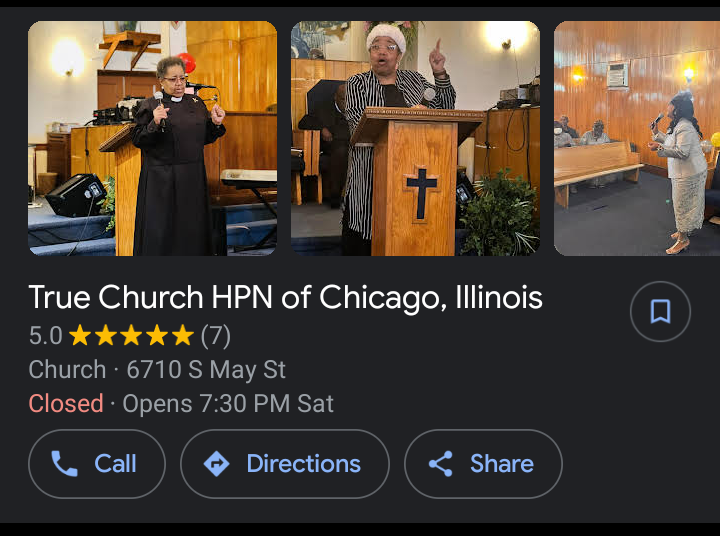Select the middle third rating star
Screen dimensions: 720x536
[x=131, y=335]
